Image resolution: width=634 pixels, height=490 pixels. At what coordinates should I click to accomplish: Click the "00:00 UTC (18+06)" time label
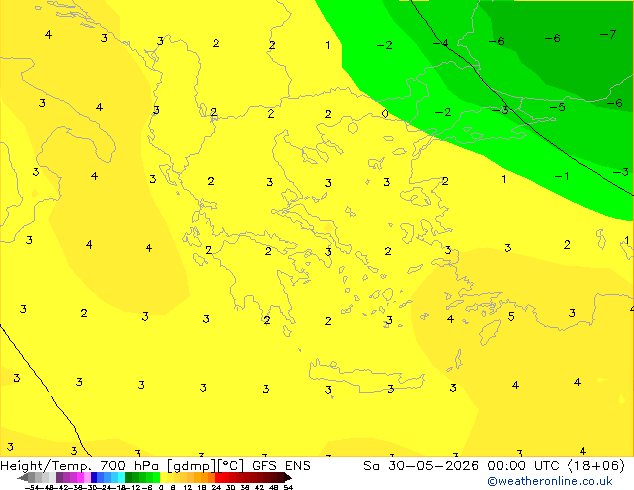(556, 466)
